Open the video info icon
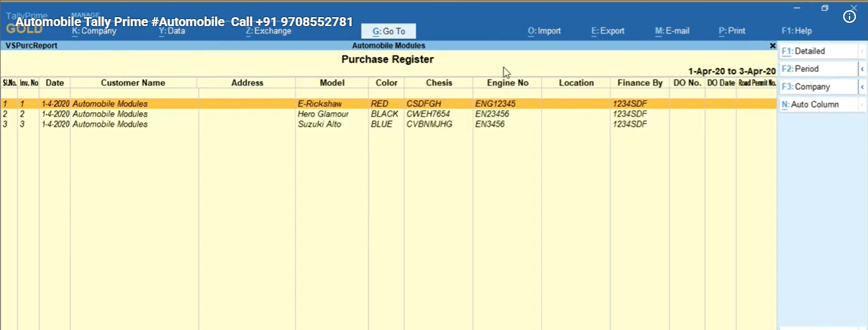 click(x=850, y=17)
